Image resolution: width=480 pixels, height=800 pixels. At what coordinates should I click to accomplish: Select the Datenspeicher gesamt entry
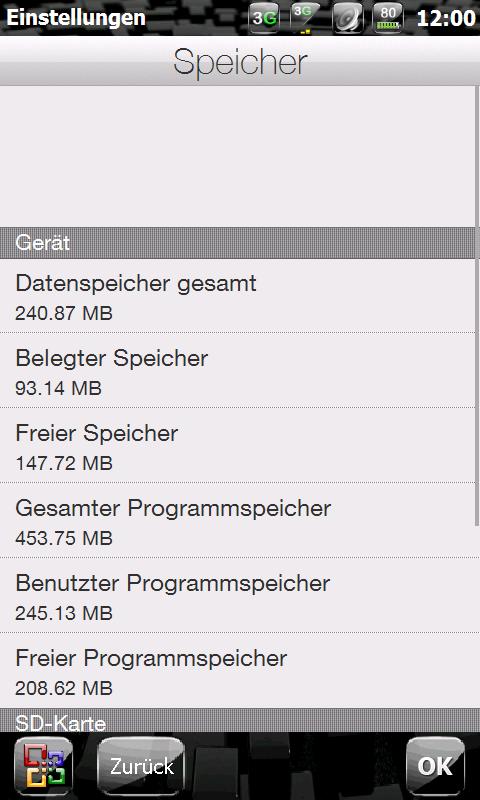click(237, 296)
